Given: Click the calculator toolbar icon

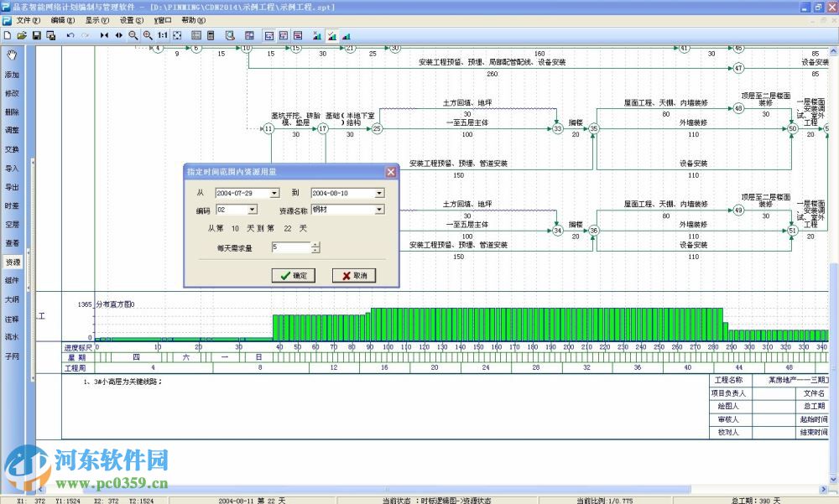Looking at the screenshot, I should point(211,36).
